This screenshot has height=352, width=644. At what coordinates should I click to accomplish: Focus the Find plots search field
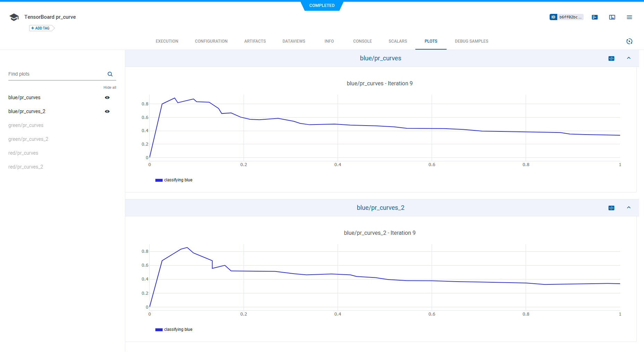pos(56,74)
